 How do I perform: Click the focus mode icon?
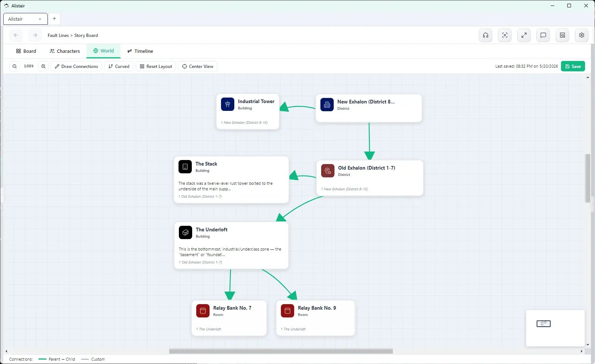505,35
